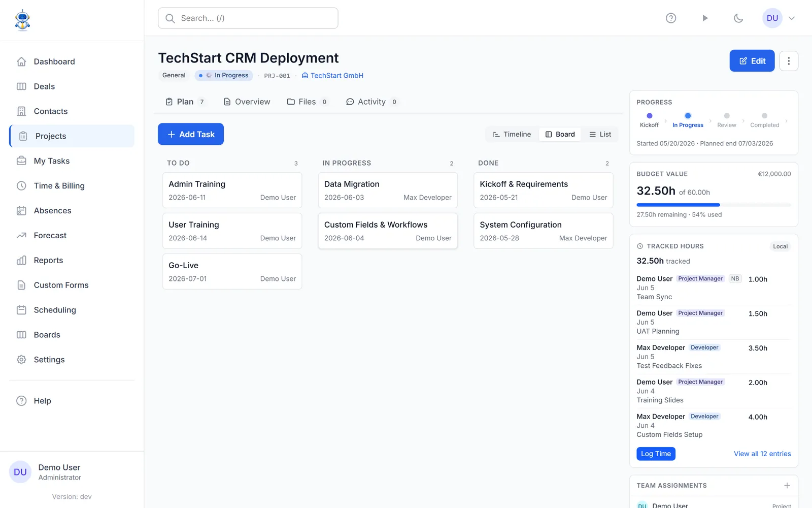Switch to the Plan tab
Image resolution: width=812 pixels, height=508 pixels.
click(x=185, y=102)
